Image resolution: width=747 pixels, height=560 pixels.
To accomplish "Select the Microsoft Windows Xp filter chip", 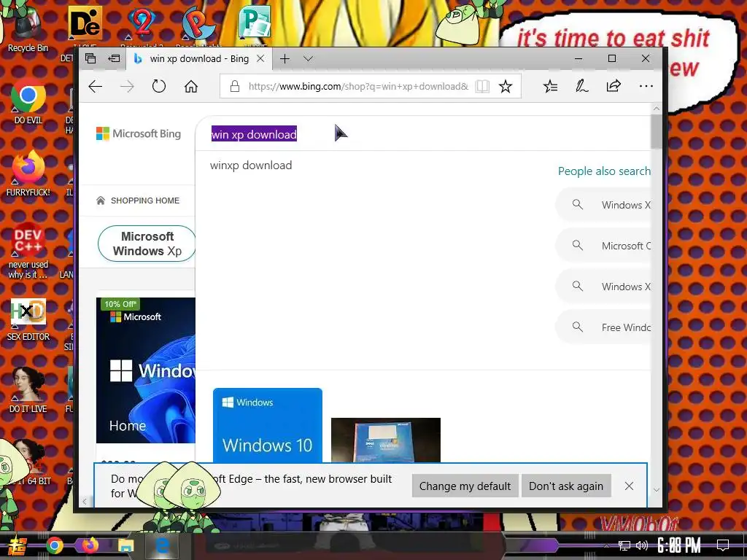I will pyautogui.click(x=147, y=244).
